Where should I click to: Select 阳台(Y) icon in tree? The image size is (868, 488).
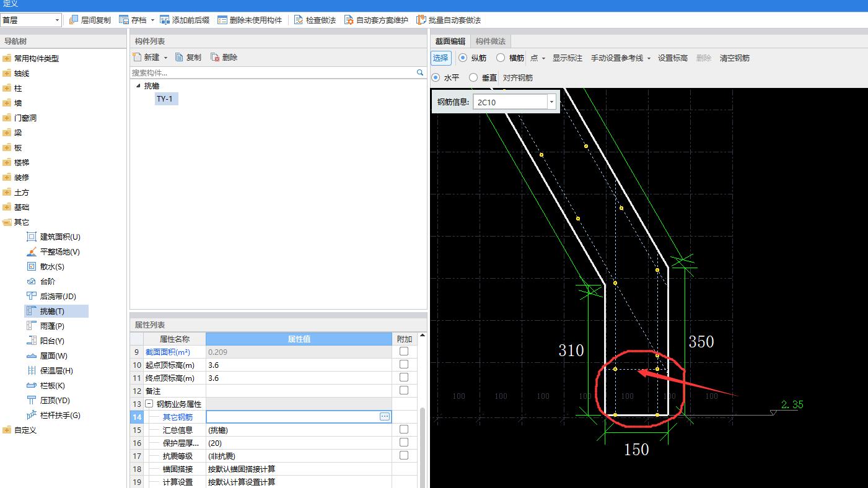coord(32,341)
